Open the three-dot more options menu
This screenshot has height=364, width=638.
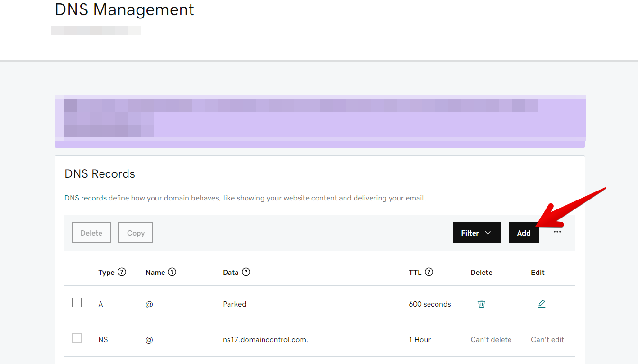coord(557,232)
